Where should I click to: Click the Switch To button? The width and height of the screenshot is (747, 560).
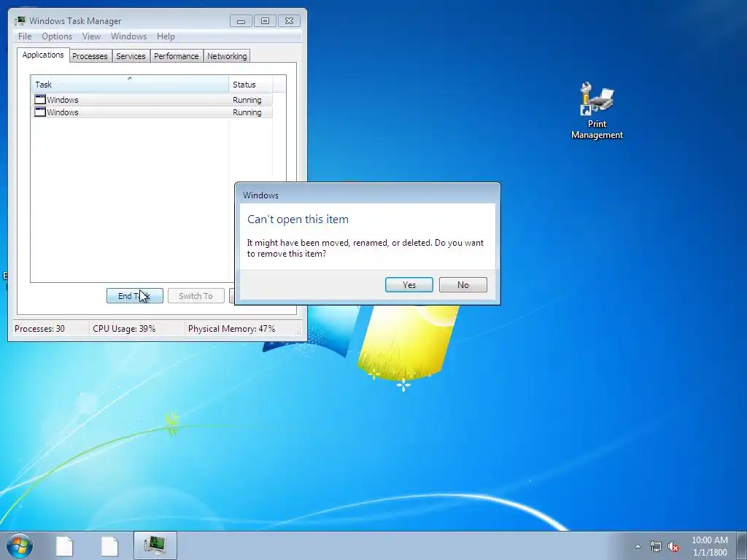(x=196, y=296)
